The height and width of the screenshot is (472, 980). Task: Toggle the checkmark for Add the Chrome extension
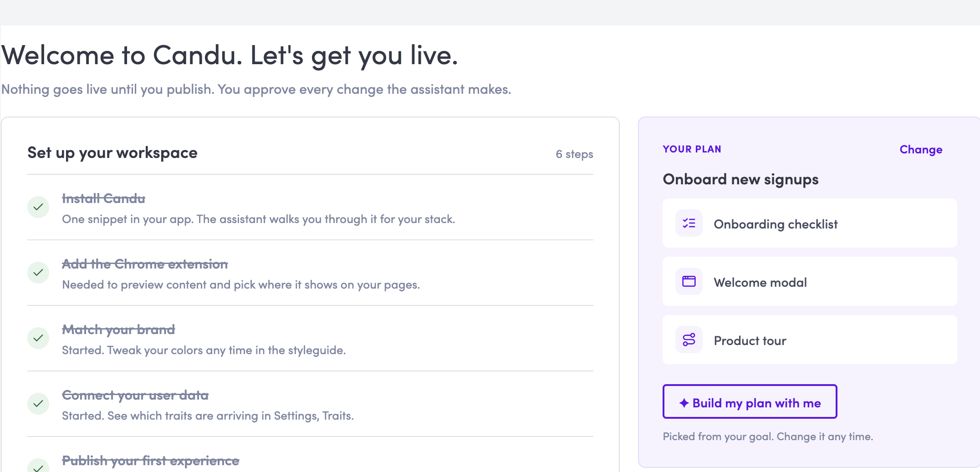click(38, 273)
